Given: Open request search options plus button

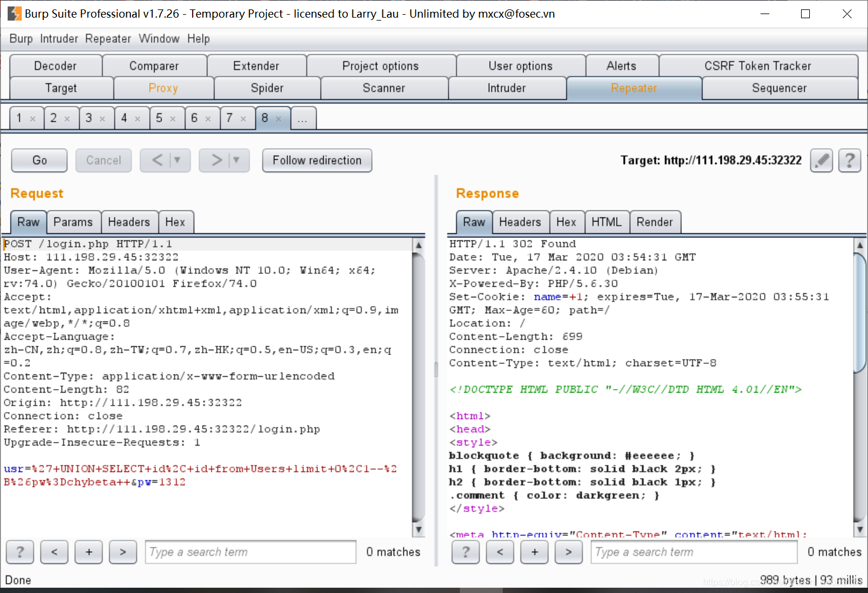Looking at the screenshot, I should click(89, 552).
